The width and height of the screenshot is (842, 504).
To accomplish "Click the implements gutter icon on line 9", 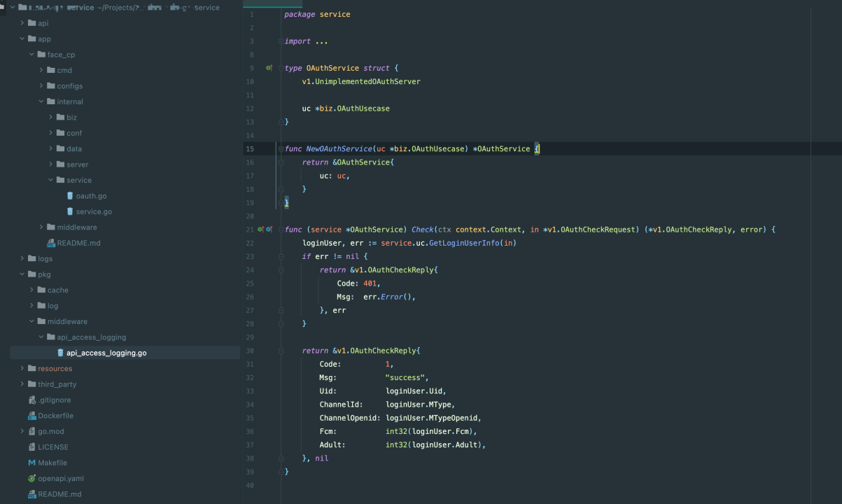I will [x=269, y=68].
